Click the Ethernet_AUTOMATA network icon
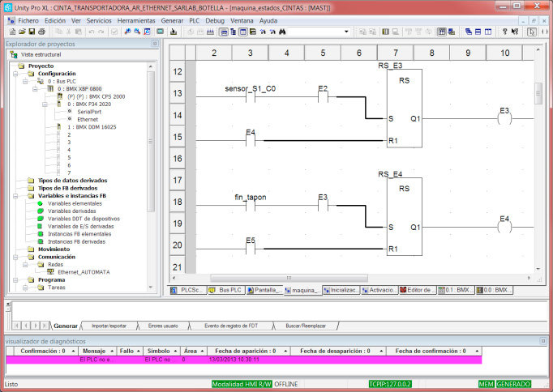The image size is (553, 392). click(50, 271)
